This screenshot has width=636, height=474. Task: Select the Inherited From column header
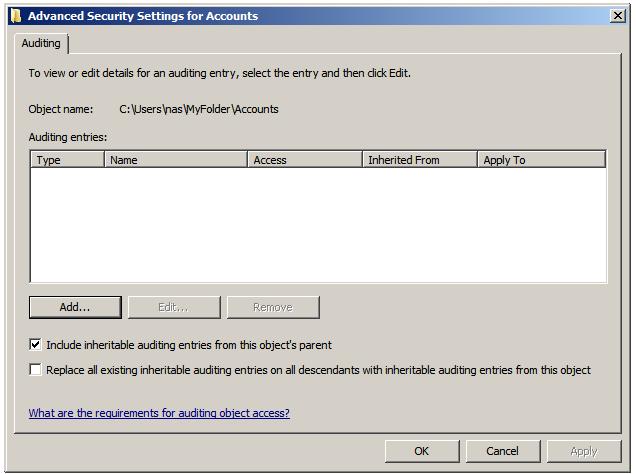(419, 160)
